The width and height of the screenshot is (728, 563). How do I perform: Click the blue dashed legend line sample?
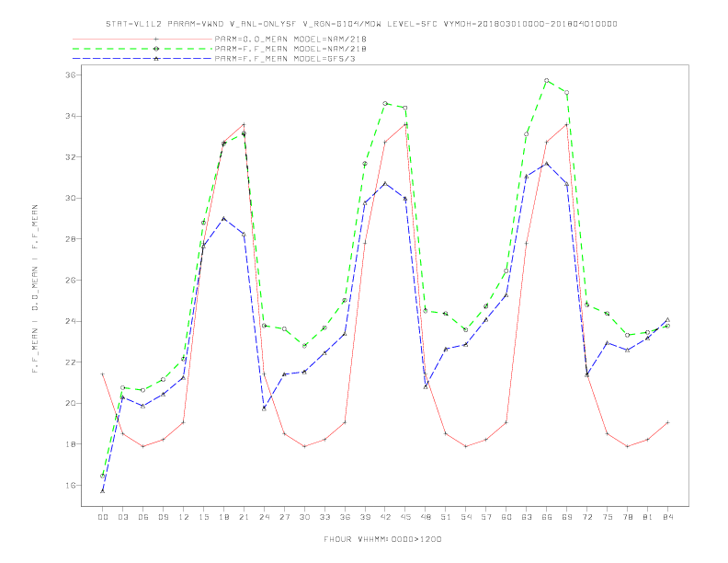(142, 59)
